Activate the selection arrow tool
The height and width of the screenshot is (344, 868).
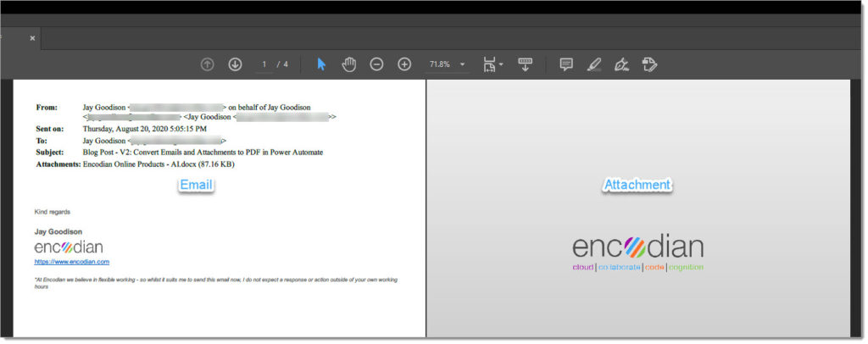321,64
